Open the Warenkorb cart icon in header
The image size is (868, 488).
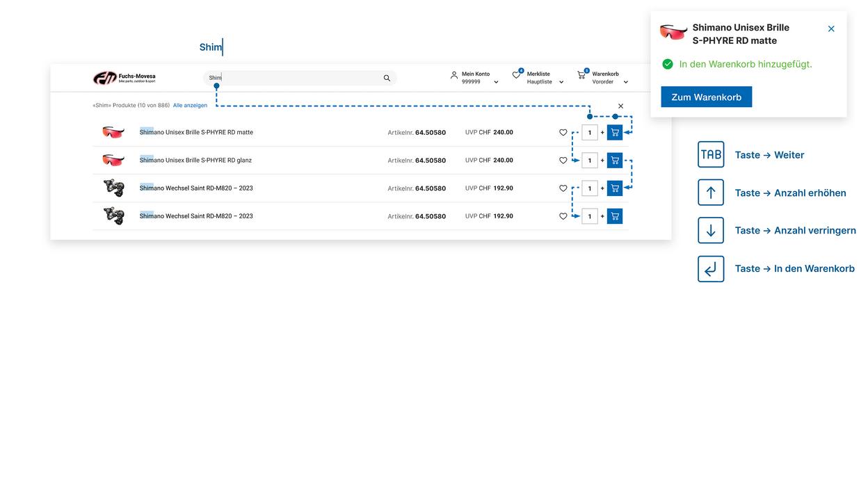point(581,74)
